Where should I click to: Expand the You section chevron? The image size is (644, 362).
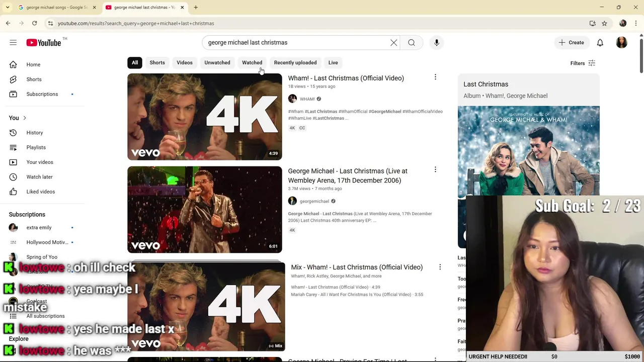click(25, 118)
